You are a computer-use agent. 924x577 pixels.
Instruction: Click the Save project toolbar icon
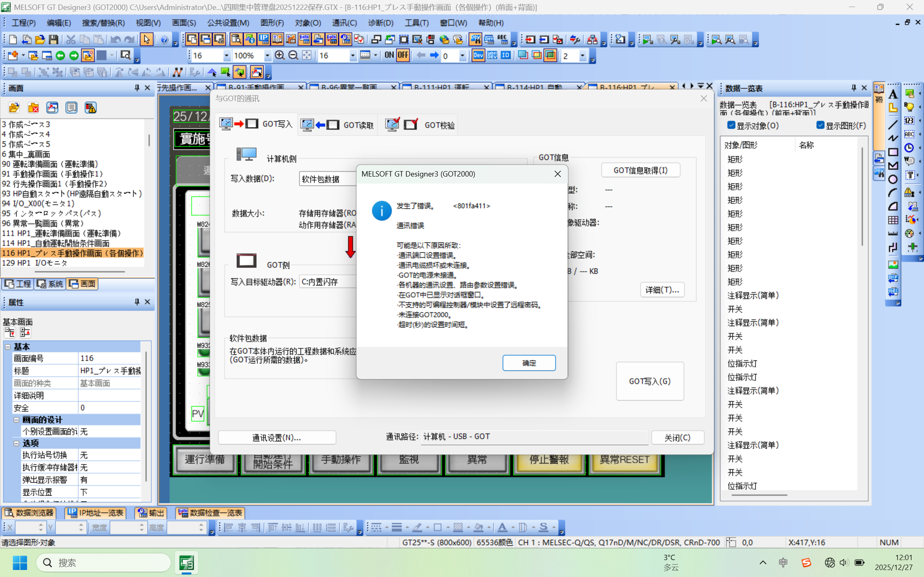coord(53,39)
